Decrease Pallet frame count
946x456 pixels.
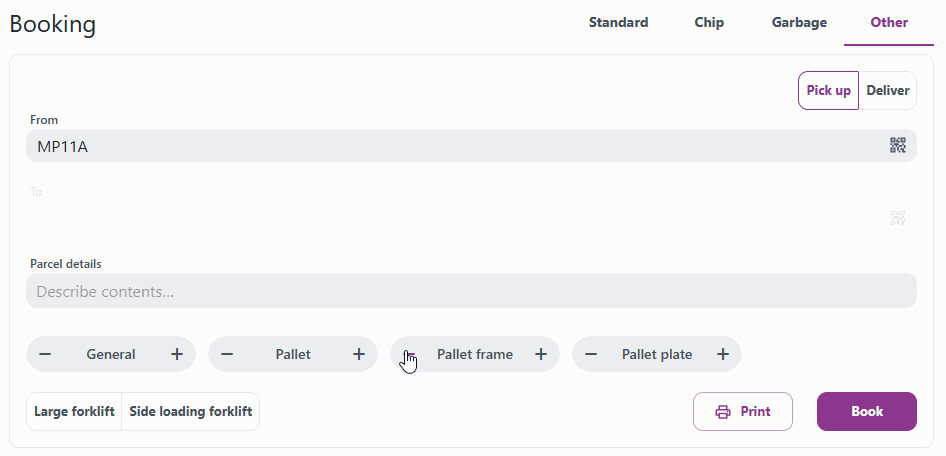(410, 354)
